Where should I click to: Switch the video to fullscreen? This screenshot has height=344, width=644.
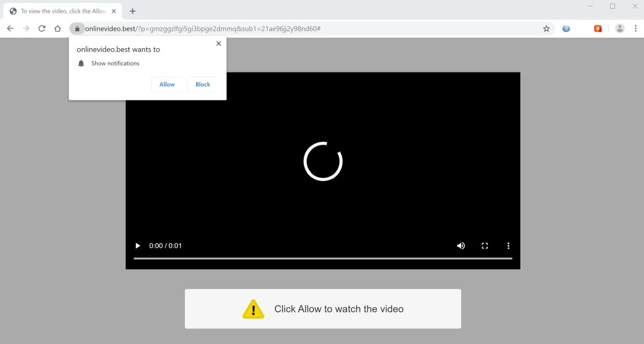coord(484,245)
